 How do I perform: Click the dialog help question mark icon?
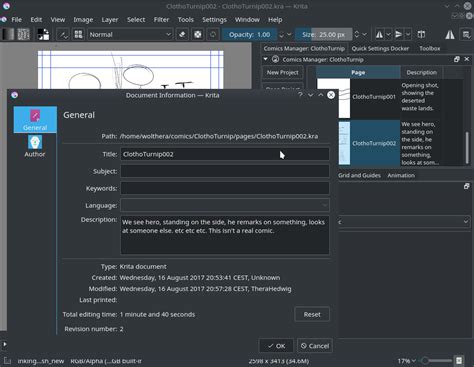300,95
